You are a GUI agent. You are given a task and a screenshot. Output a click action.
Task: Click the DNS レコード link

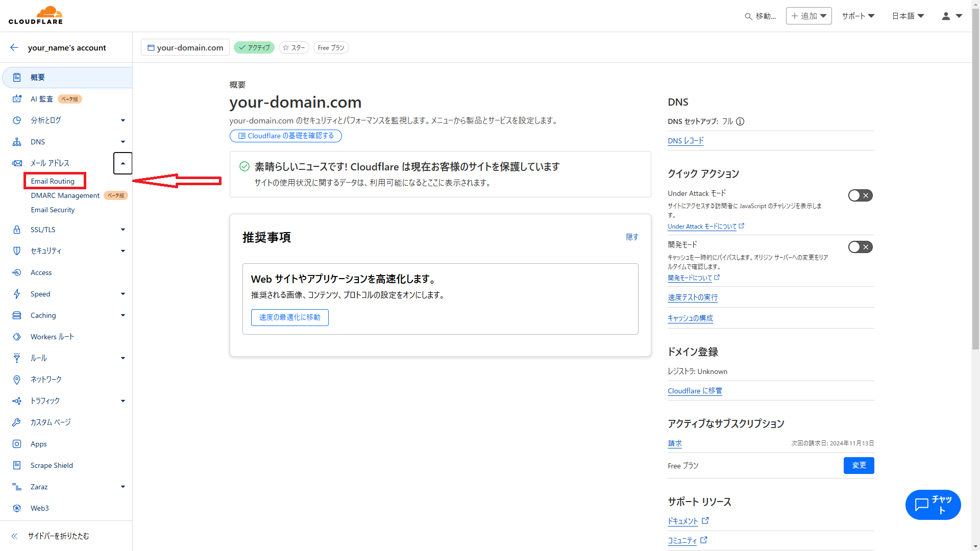pyautogui.click(x=685, y=140)
